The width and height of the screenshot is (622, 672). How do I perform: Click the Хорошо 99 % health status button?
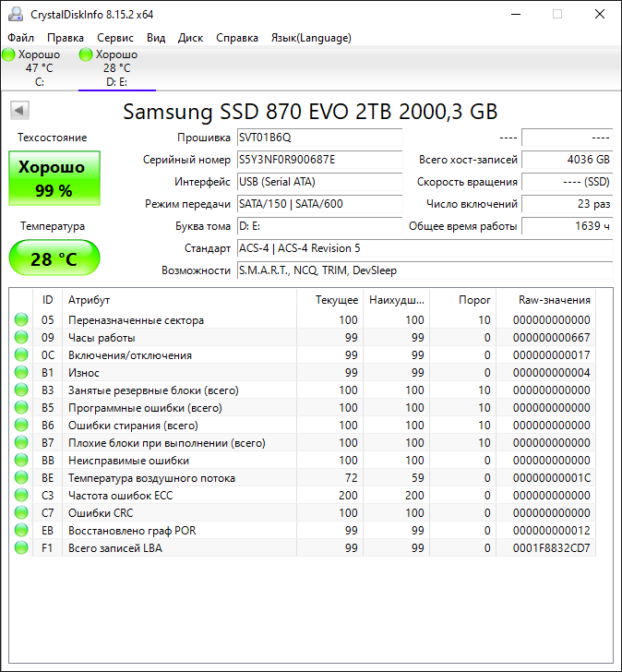point(54,178)
